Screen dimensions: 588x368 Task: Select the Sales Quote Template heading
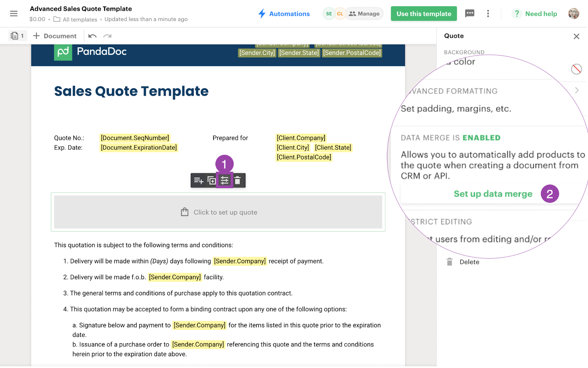pyautogui.click(x=131, y=91)
